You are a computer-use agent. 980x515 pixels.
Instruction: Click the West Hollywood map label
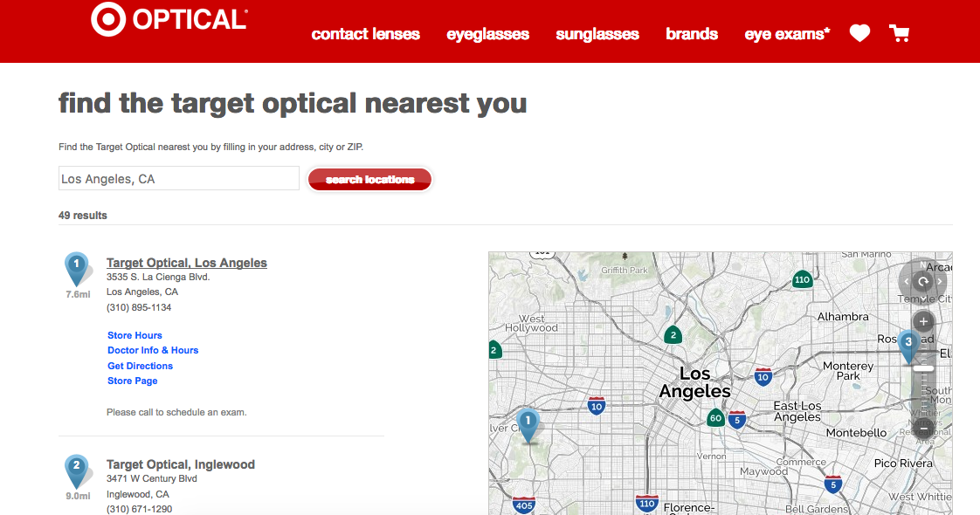click(532, 323)
